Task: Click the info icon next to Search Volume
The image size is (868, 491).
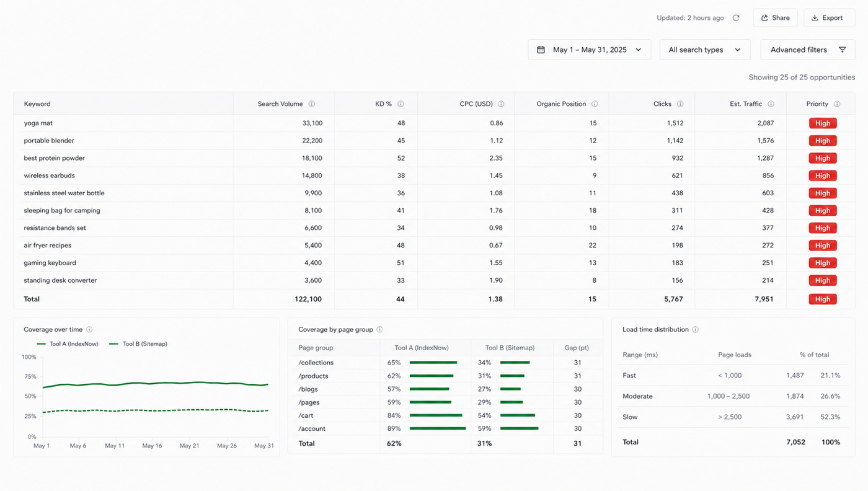Action: click(312, 104)
